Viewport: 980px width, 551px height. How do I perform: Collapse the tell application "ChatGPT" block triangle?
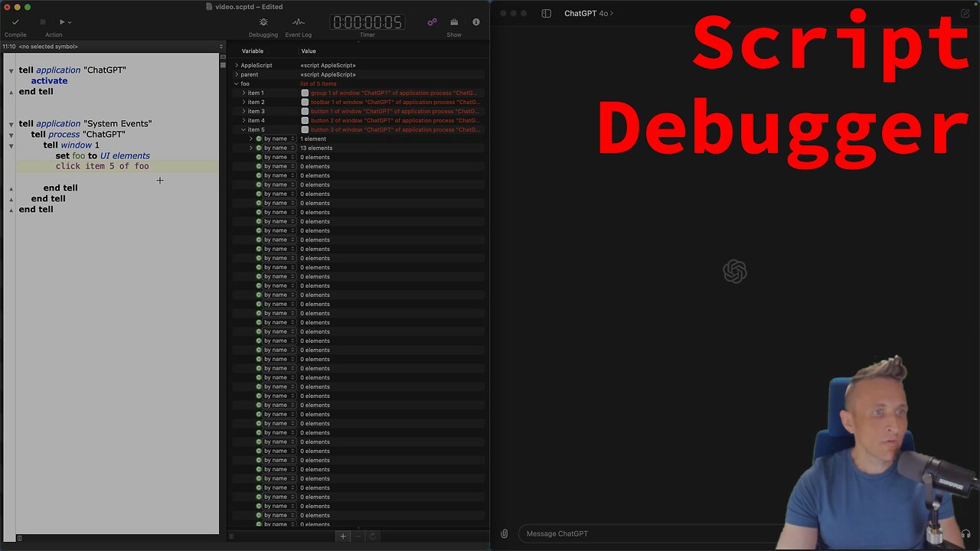click(x=11, y=71)
